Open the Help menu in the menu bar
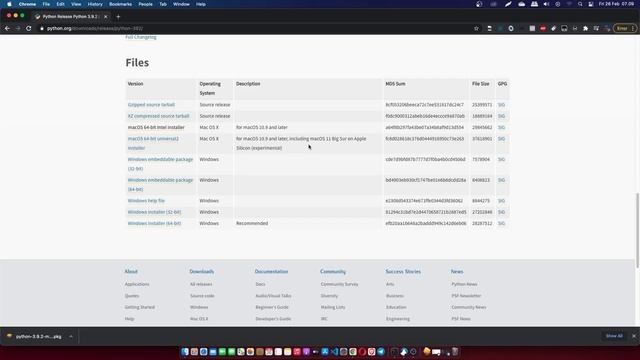The image size is (640, 360). point(201,4)
